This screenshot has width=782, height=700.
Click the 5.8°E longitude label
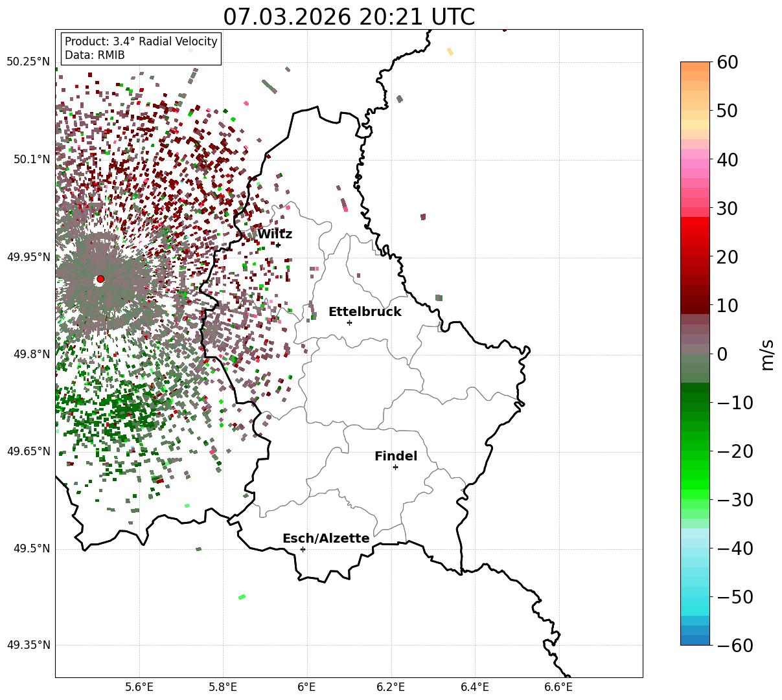224,687
